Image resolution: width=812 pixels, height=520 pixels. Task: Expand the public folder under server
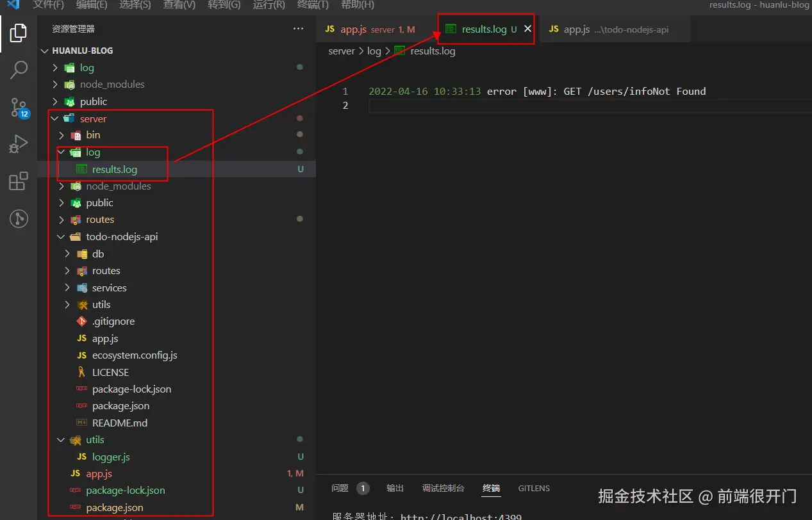pos(62,203)
